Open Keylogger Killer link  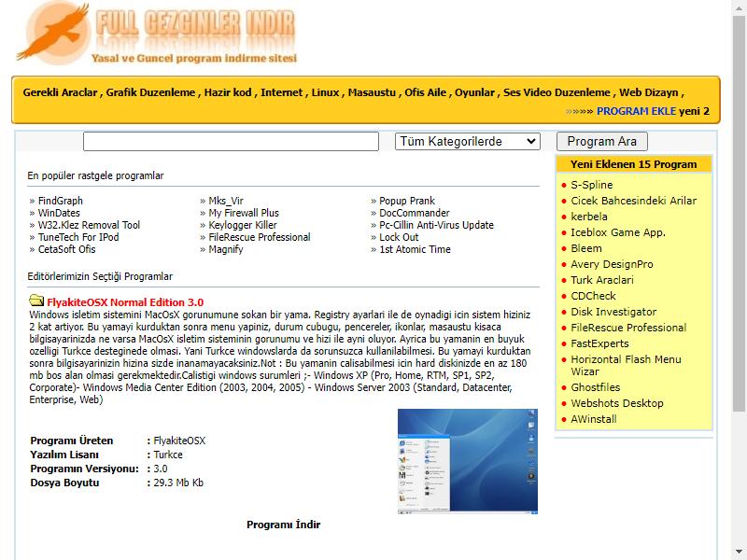pos(243,225)
